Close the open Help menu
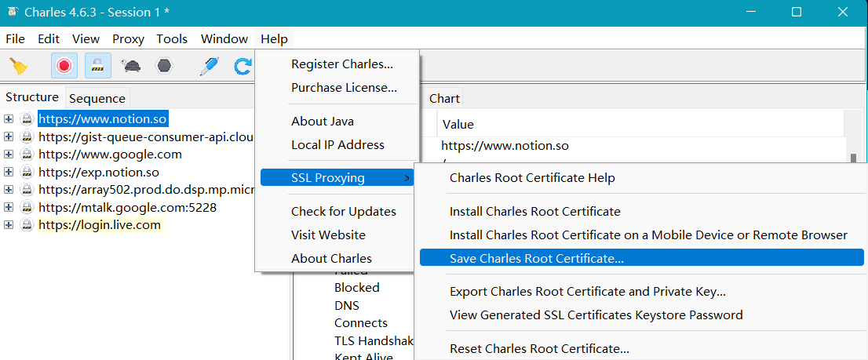 (x=275, y=38)
